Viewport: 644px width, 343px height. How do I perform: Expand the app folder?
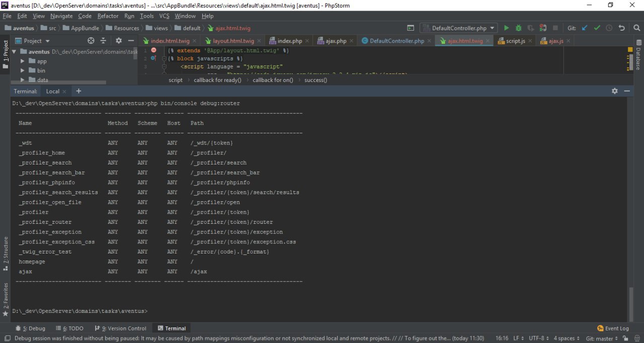pos(23,61)
